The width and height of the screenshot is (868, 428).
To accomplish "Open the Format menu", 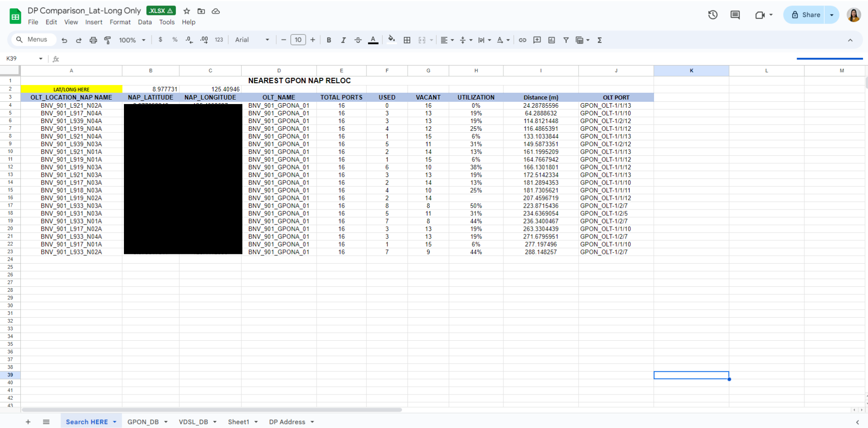I will click(x=120, y=22).
